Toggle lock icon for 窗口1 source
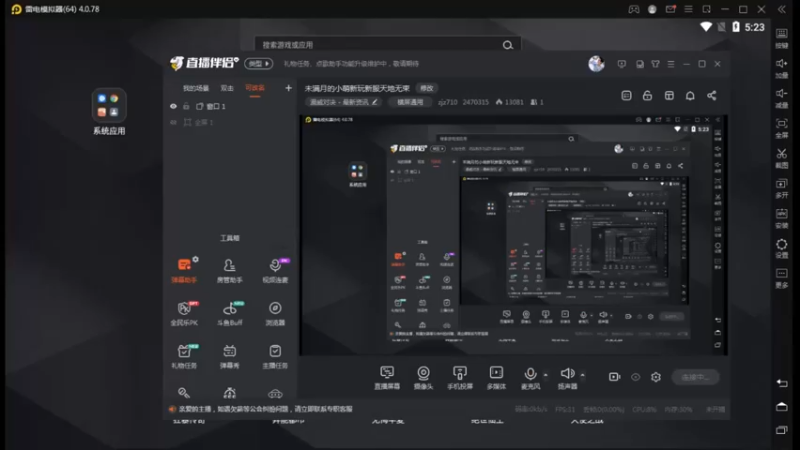Image resolution: width=800 pixels, height=450 pixels. coord(186,106)
